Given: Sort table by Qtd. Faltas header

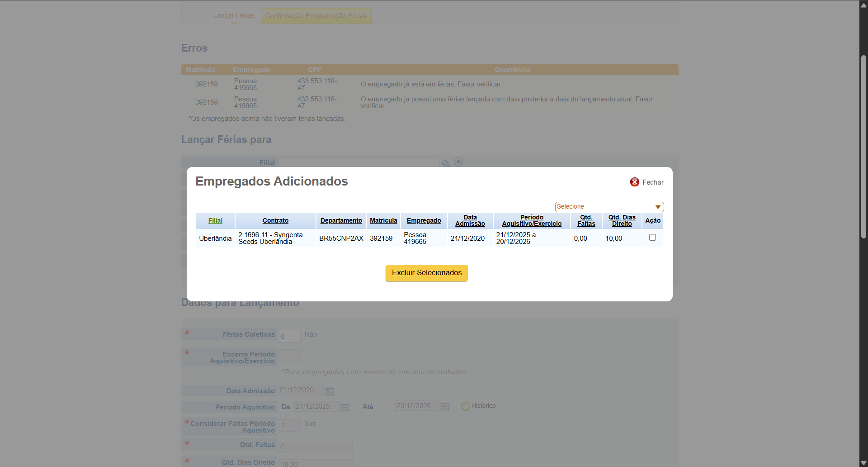Looking at the screenshot, I should coord(586,220).
